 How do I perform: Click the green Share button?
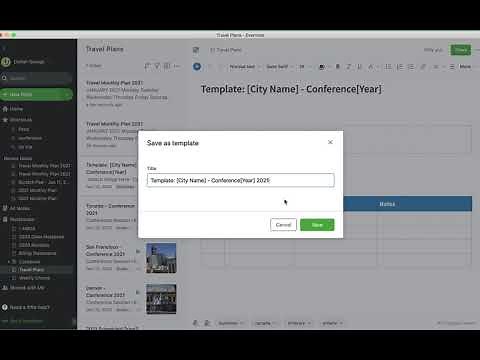[x=461, y=50]
